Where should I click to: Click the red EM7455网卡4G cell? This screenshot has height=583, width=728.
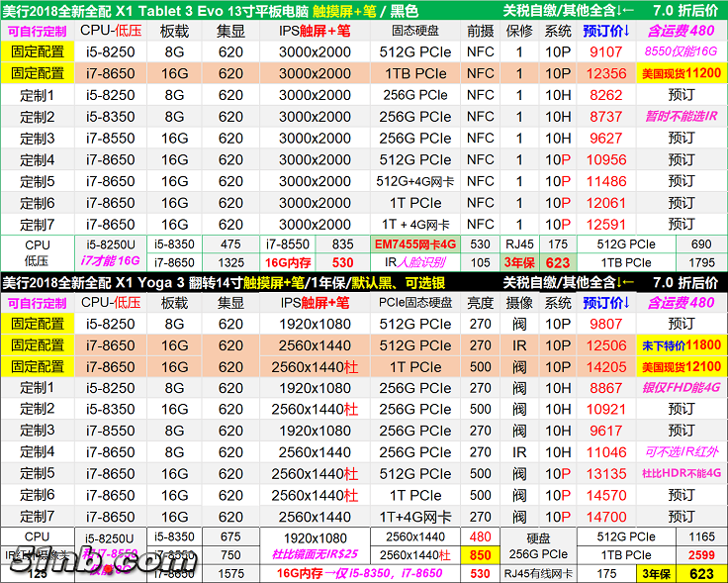coord(415,243)
